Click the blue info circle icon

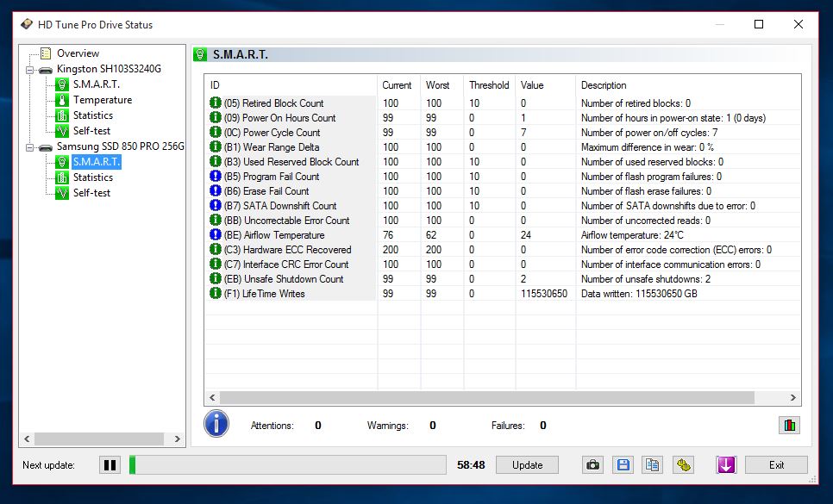tap(216, 424)
